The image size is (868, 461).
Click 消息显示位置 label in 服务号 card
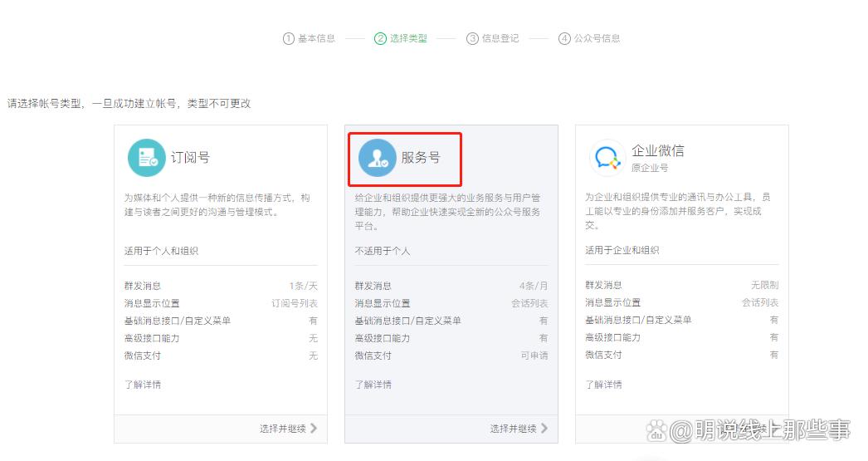(x=383, y=303)
